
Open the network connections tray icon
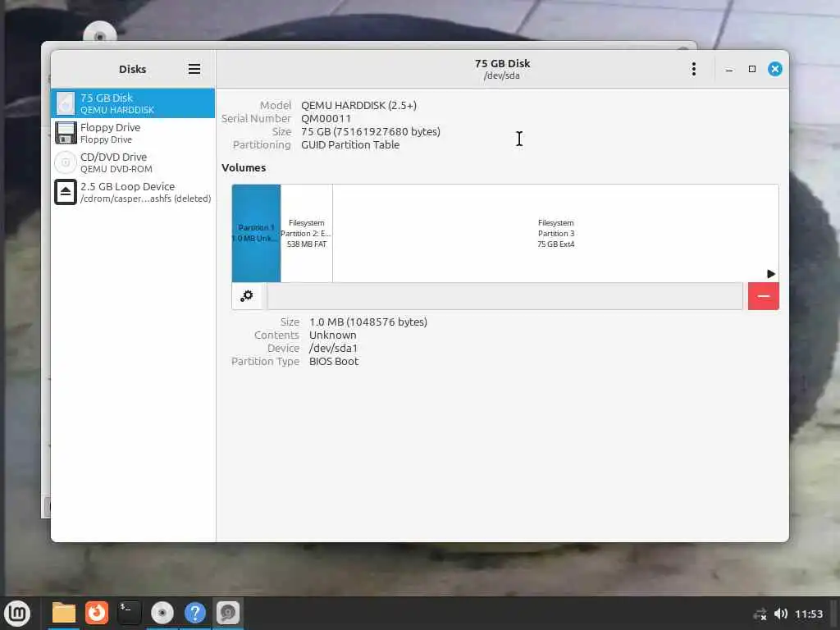(760, 614)
